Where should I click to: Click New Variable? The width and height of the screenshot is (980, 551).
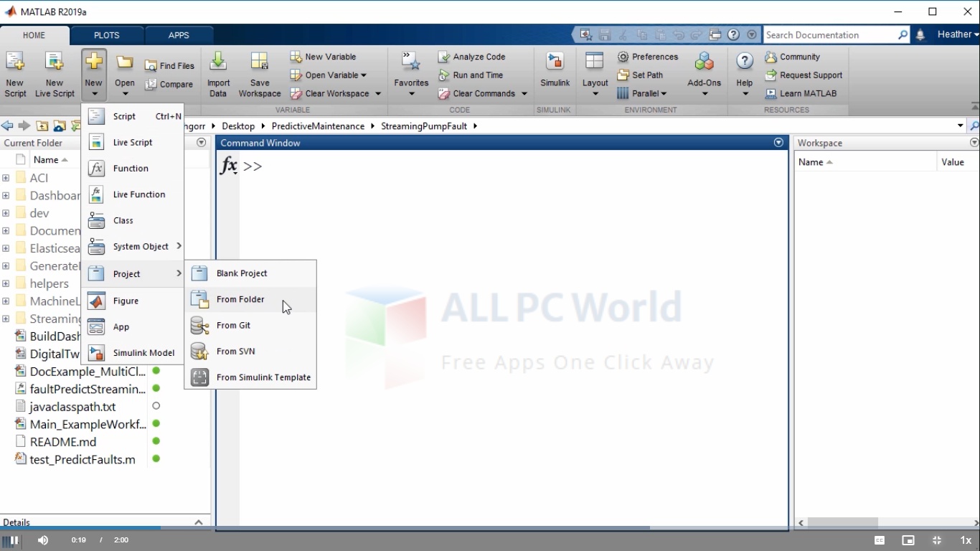tap(324, 57)
